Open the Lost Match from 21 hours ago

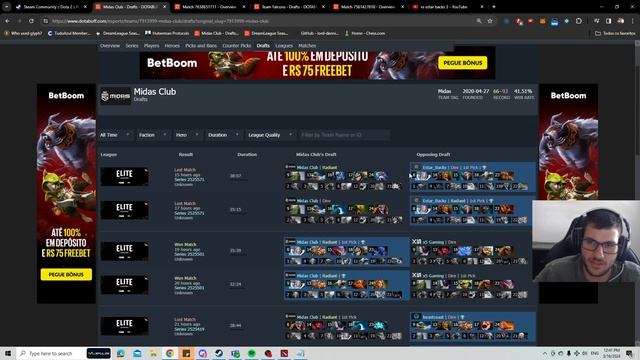[x=185, y=320]
